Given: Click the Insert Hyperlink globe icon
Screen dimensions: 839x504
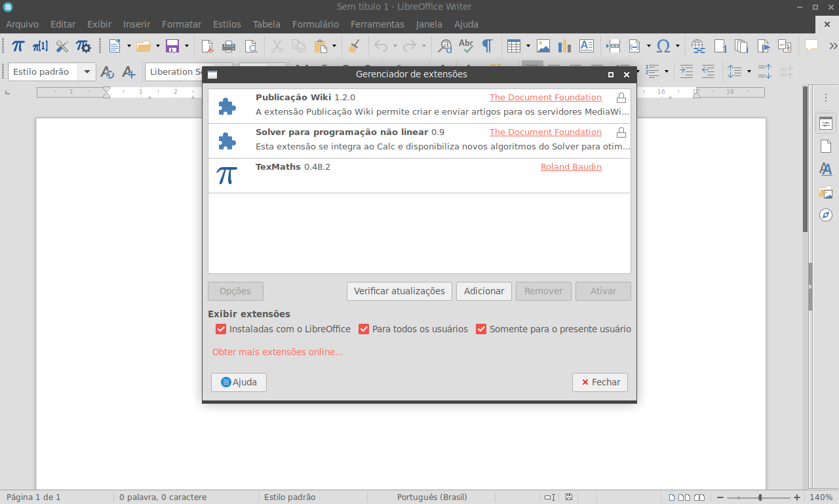Looking at the screenshot, I should coord(698,46).
